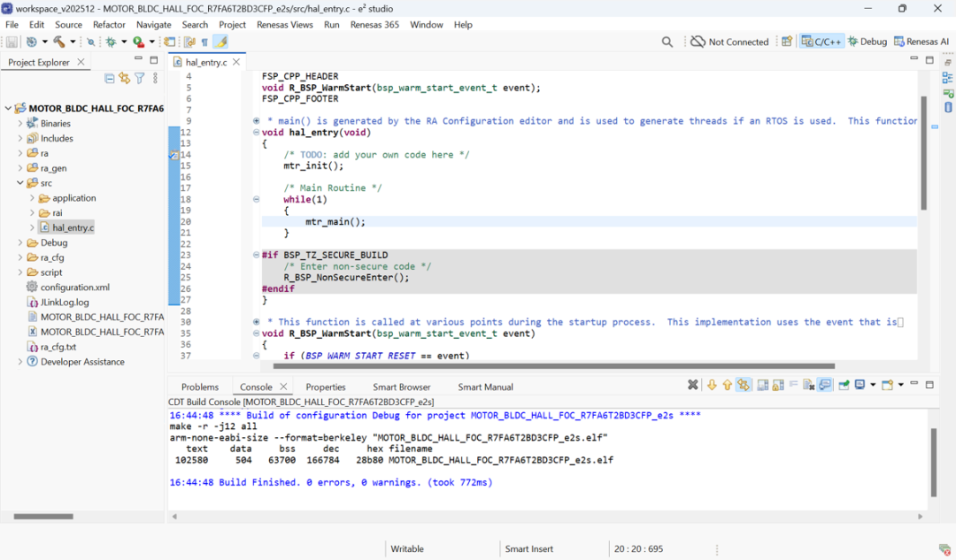This screenshot has width=956, height=560.
Task: Collapse the src folder
Action: (x=20, y=183)
